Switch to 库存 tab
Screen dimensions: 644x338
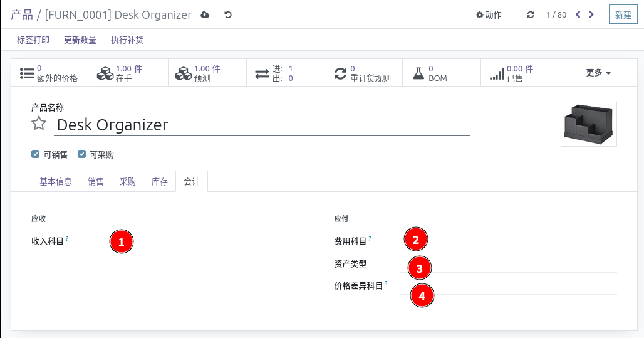[160, 182]
